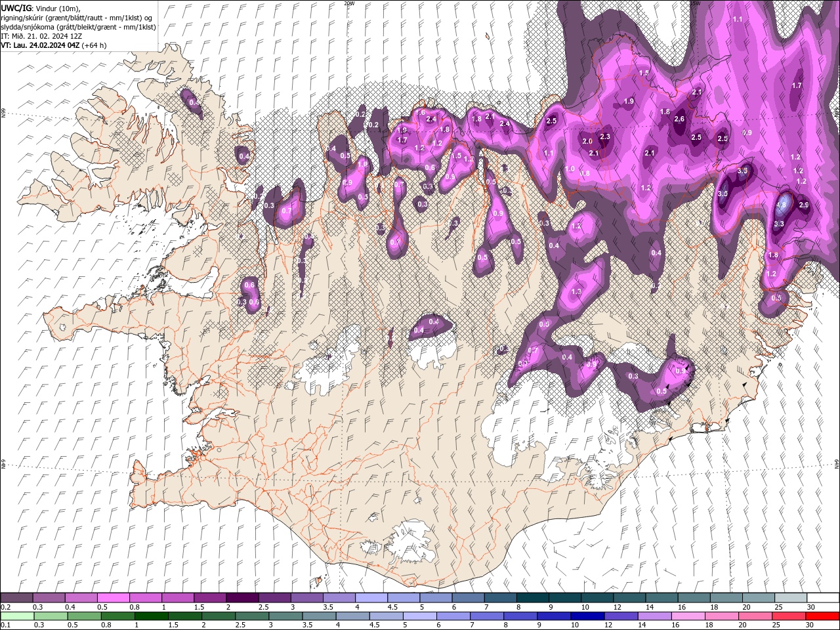
Task: Select the slydda/snjókoma legend description line
Action: 78,27
